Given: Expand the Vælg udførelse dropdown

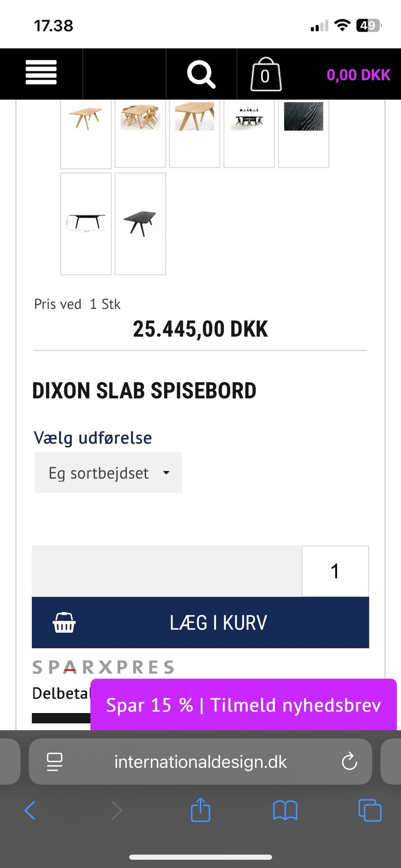Looking at the screenshot, I should tap(108, 473).
